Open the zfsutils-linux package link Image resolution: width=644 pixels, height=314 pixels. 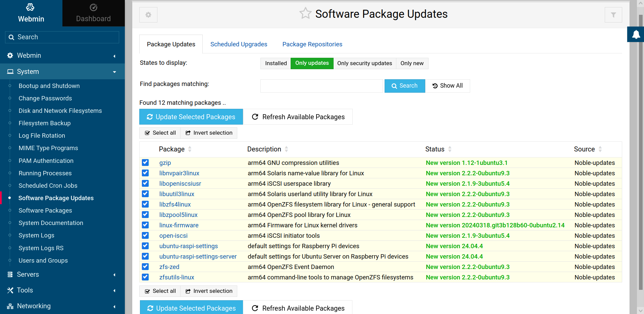177,277
